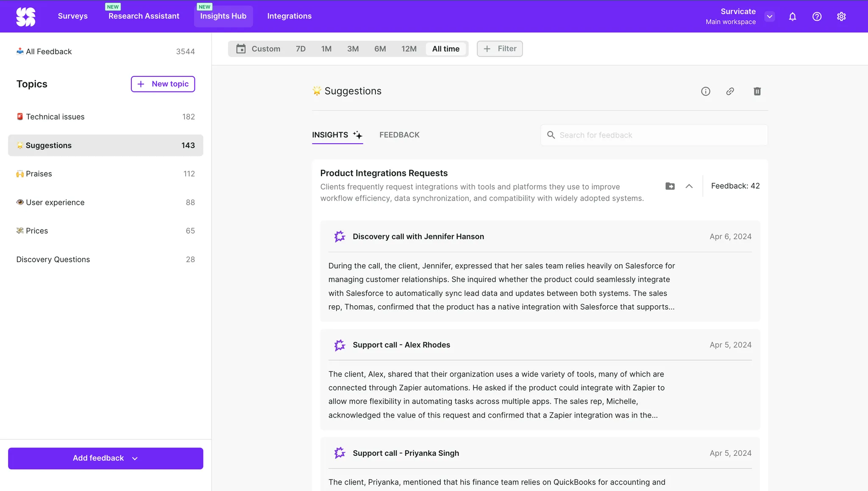Viewport: 868px width, 491px height.
Task: Open workspace settings gear icon
Action: pyautogui.click(x=841, y=17)
